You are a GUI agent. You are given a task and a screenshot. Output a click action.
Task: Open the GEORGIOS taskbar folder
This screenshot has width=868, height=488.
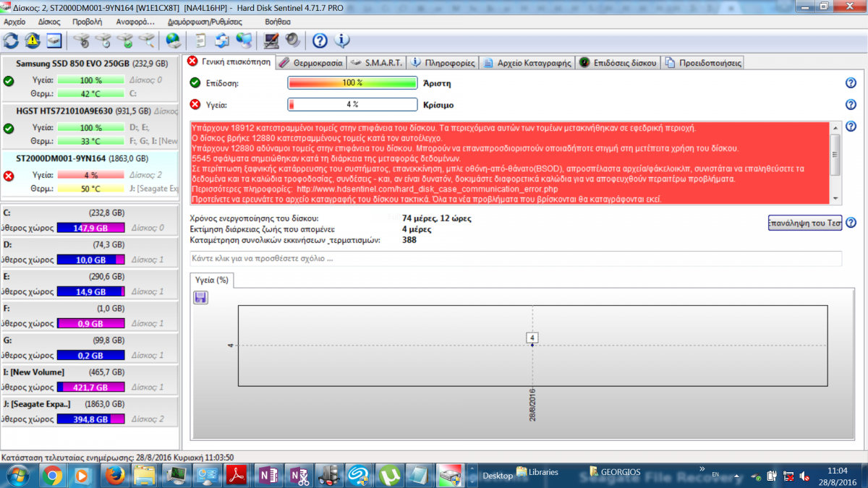coord(615,473)
